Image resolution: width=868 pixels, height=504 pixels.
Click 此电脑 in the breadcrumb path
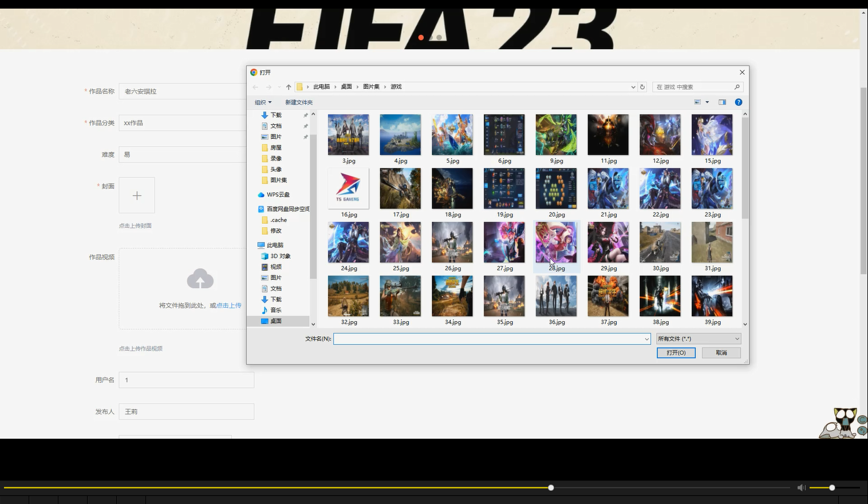pyautogui.click(x=321, y=87)
